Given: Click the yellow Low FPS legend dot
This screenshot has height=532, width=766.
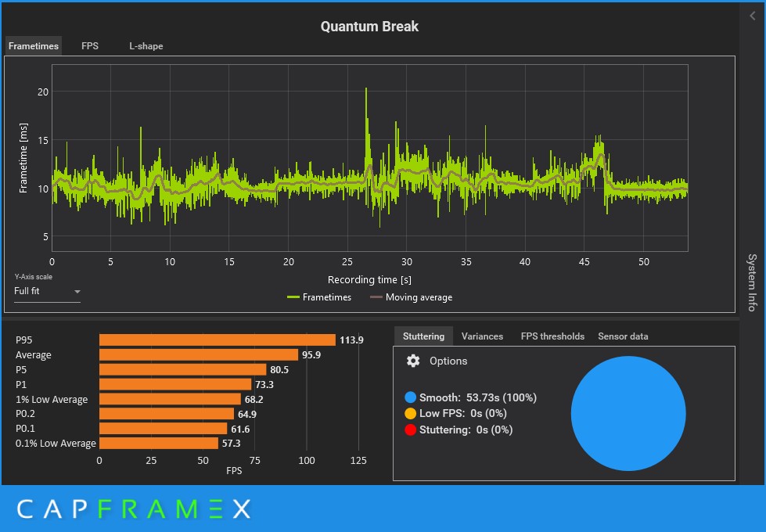Looking at the screenshot, I should point(410,413).
